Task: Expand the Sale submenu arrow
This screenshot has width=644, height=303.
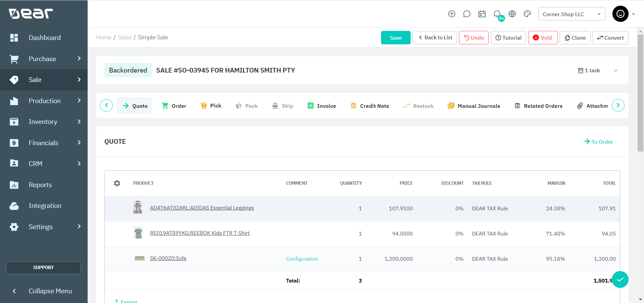Action: (79, 80)
